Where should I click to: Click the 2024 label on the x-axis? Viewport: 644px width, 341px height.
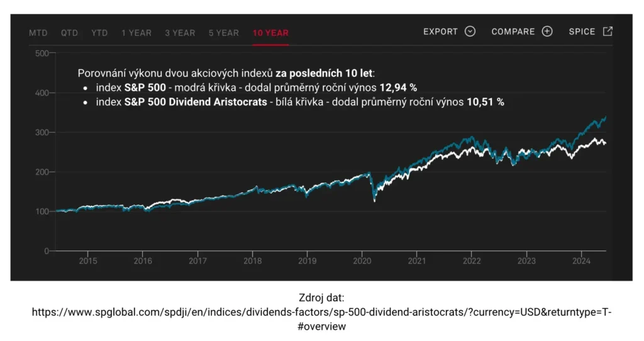pos(581,261)
